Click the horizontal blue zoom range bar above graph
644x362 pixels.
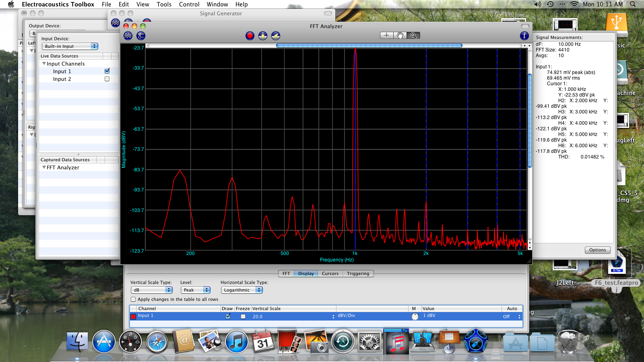(369, 45)
